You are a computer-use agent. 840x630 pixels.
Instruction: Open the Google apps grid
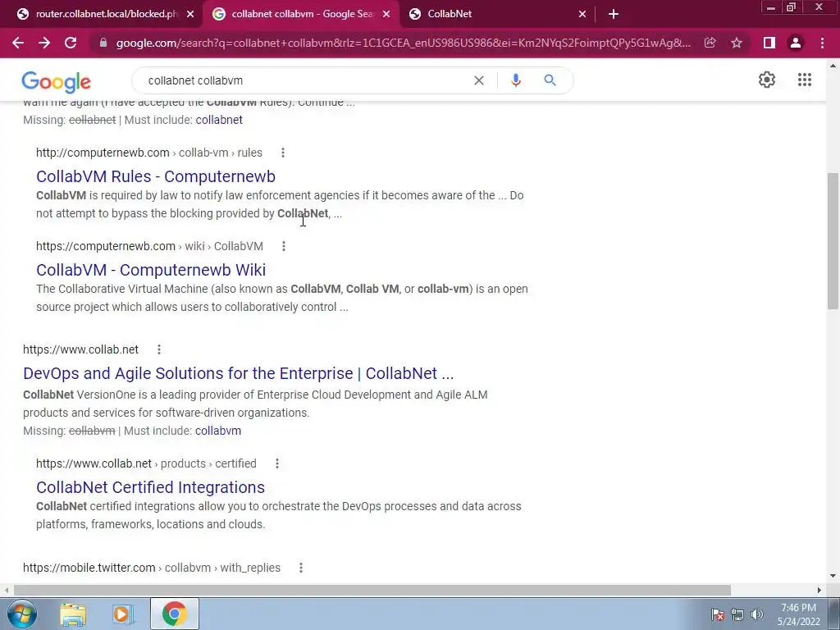[x=805, y=80]
